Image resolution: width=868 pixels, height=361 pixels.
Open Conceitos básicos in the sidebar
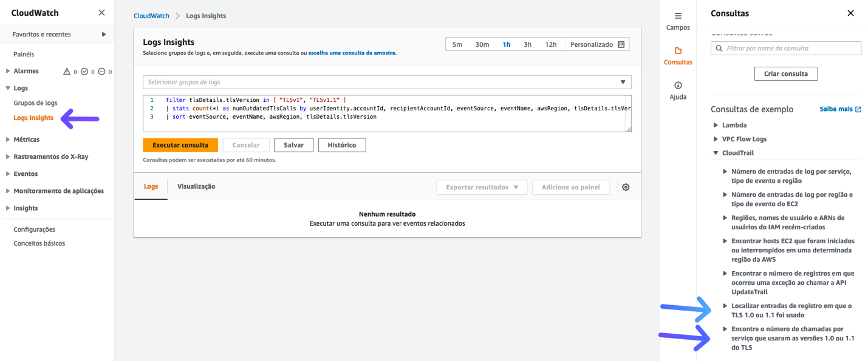click(x=39, y=243)
